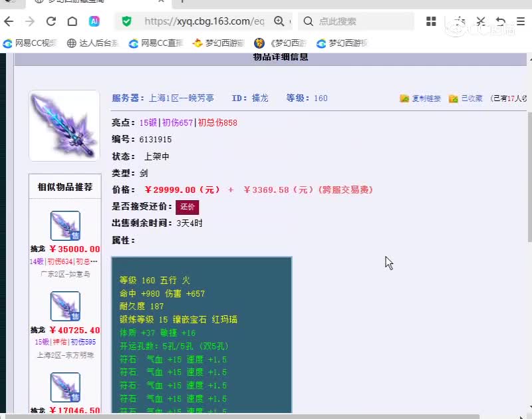Open the 网易CC直播 bookmark
This screenshot has width=532, height=419.
click(x=156, y=43)
